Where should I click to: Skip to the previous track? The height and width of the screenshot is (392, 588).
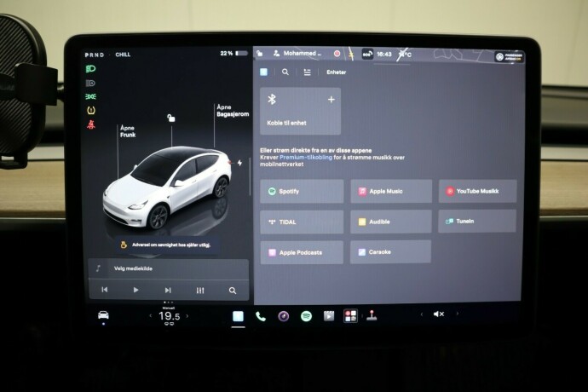(105, 290)
